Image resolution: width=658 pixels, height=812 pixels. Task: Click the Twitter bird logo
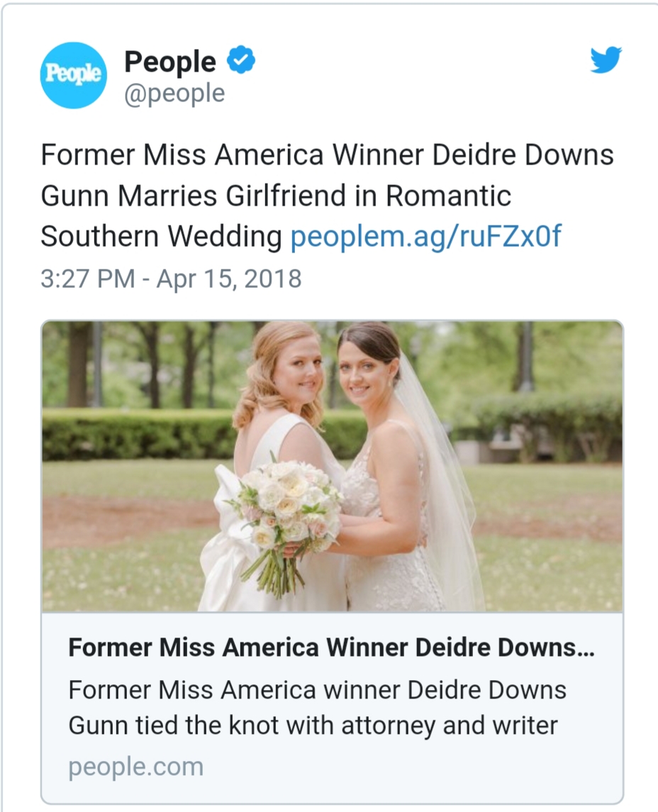[606, 60]
